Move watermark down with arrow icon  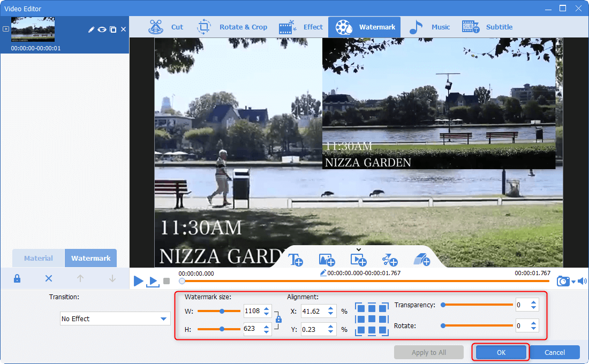(x=112, y=278)
